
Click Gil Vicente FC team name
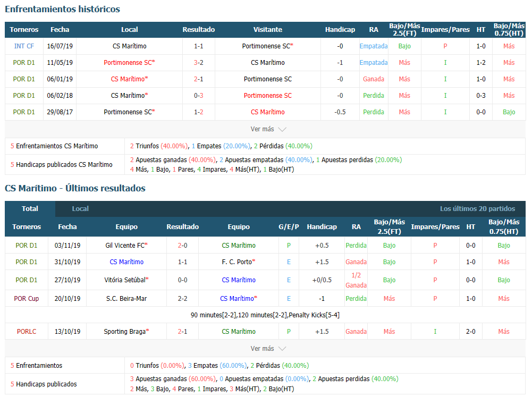(126, 246)
